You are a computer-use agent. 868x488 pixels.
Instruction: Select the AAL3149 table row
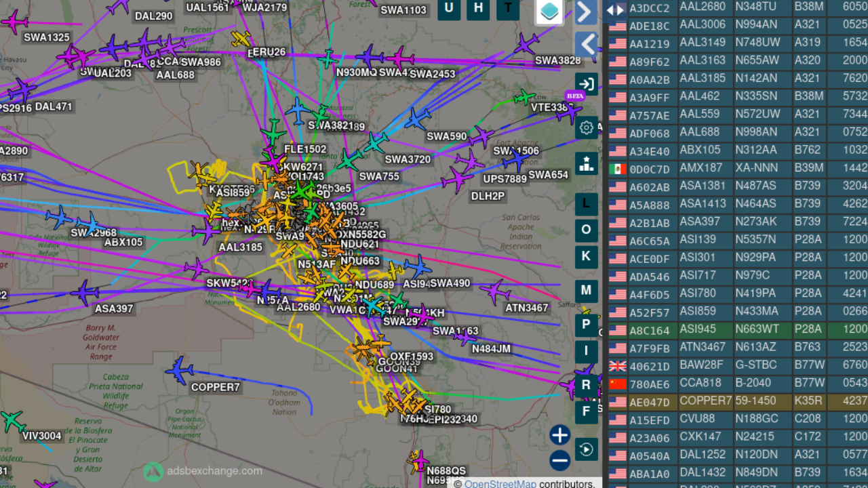[738, 42]
